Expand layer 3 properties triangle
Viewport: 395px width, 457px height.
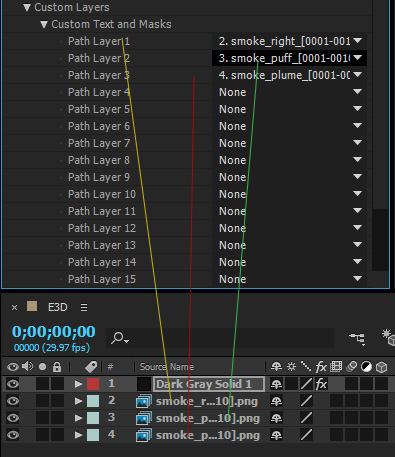click(78, 418)
